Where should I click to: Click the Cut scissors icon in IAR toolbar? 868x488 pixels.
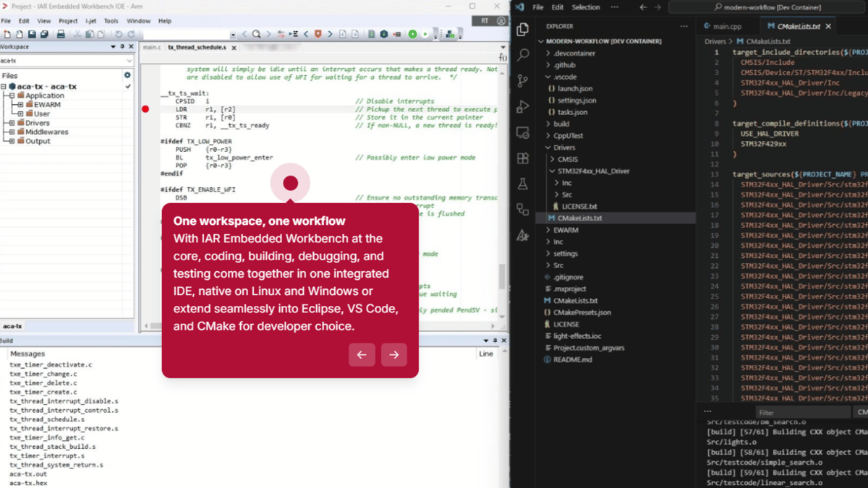77,34
